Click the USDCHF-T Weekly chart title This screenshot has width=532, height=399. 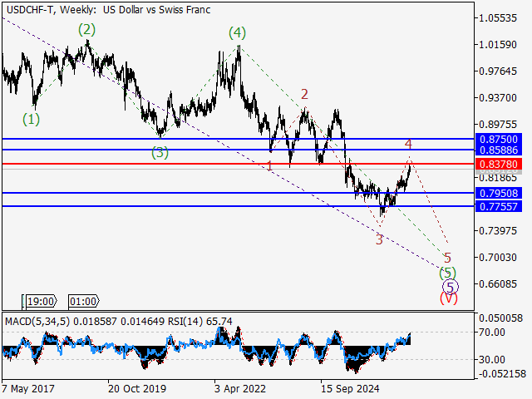tap(109, 9)
